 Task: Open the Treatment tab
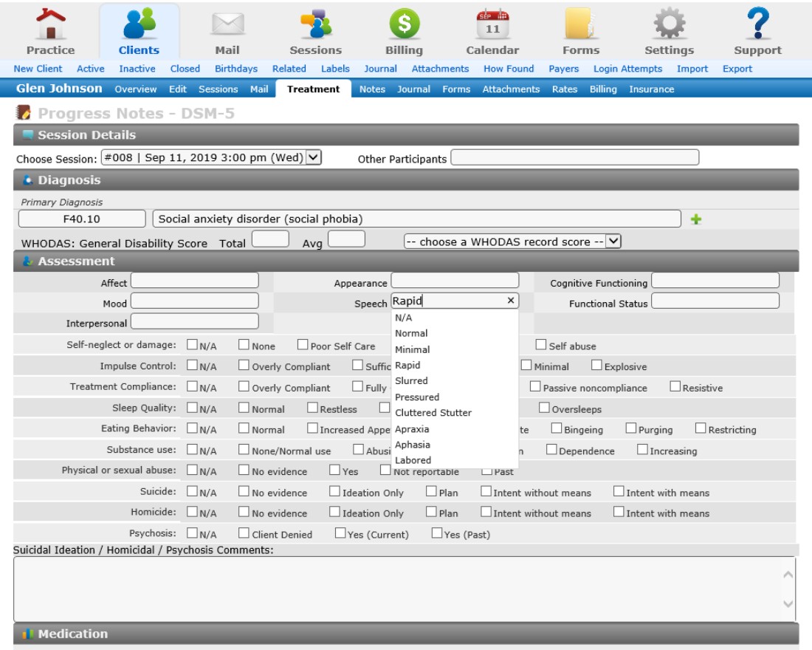[x=313, y=89]
